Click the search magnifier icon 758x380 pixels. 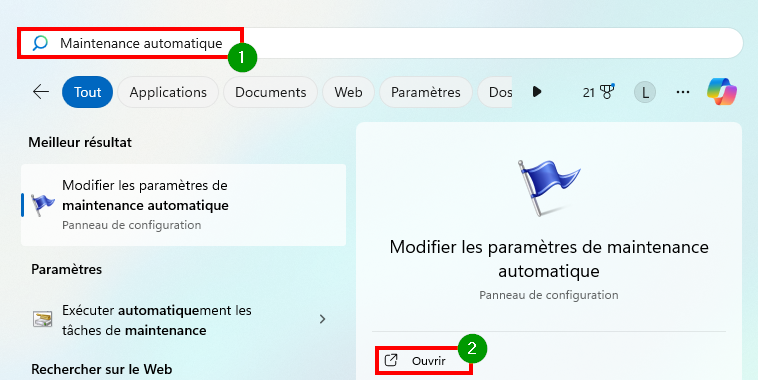click(40, 43)
